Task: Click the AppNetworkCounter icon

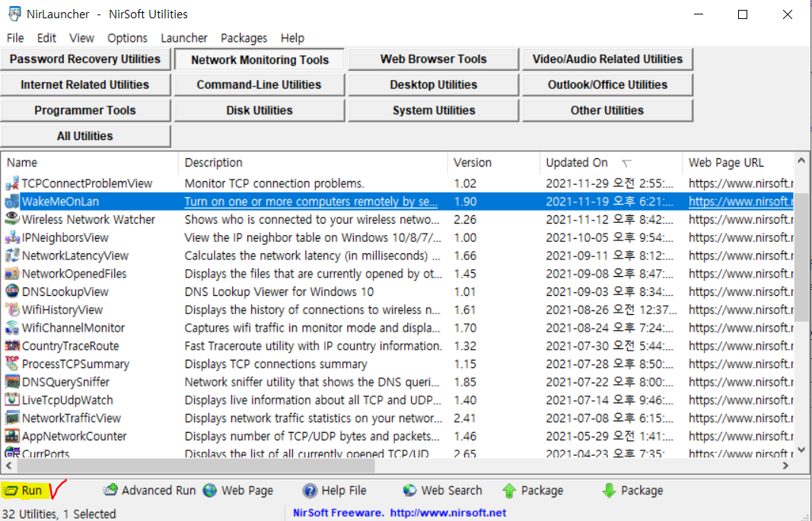Action: pyautogui.click(x=12, y=436)
